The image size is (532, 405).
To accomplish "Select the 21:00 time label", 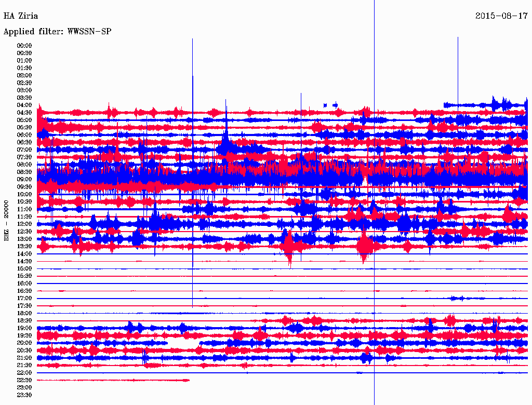I will [24, 358].
